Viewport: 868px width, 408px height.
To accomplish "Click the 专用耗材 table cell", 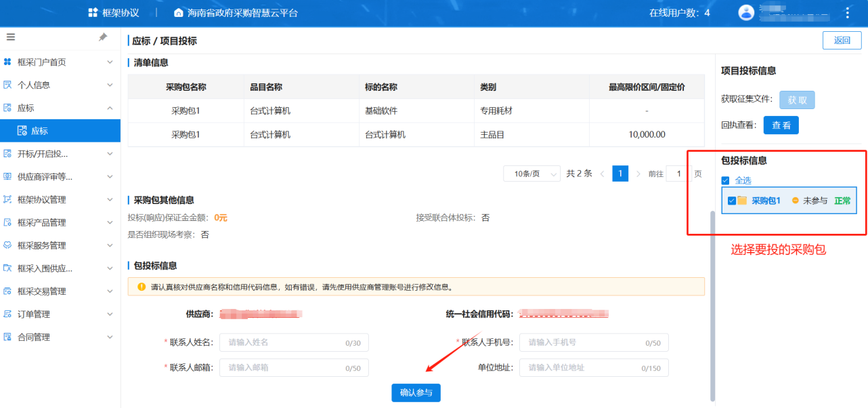I will click(x=531, y=111).
